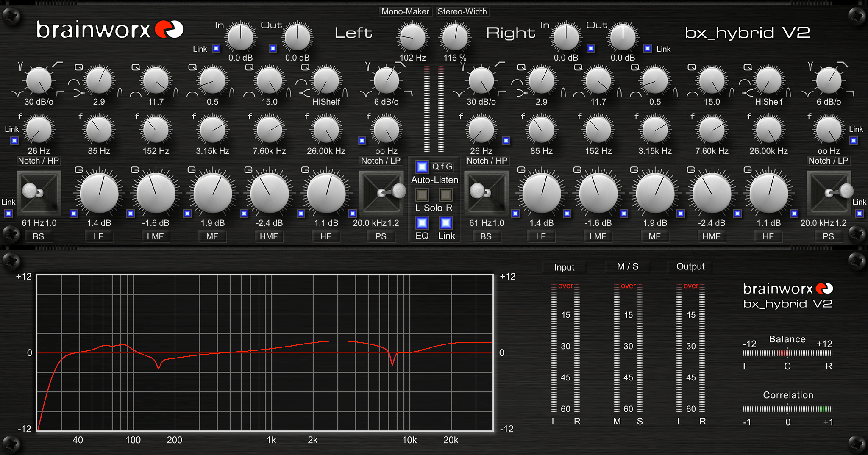Screen dimensions: 868x455
Task: Click the left channel In gain knob
Action: pyautogui.click(x=240, y=37)
